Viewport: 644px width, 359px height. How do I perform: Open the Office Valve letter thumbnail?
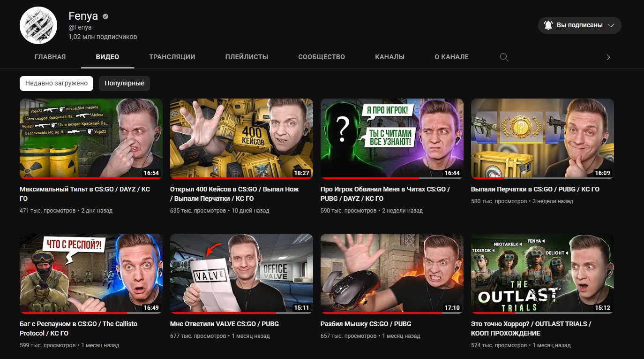241,274
